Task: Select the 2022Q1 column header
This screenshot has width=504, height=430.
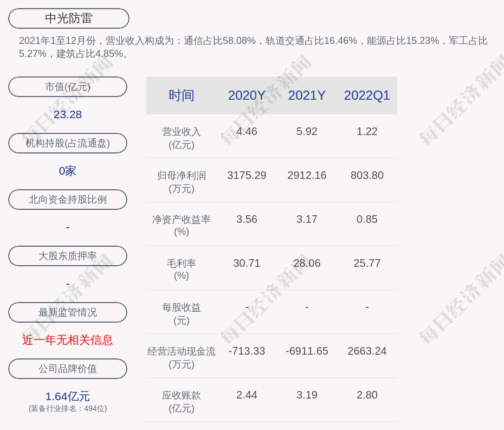Action: point(367,95)
